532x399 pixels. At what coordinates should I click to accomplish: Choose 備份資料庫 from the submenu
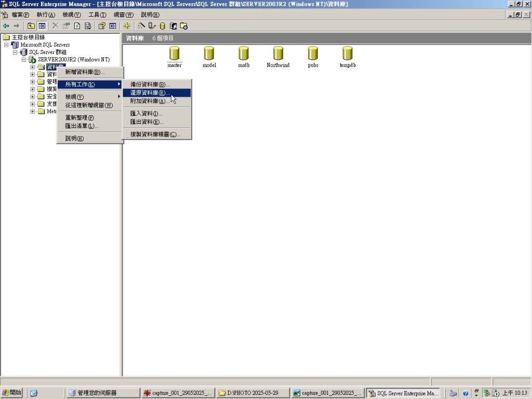tap(150, 84)
